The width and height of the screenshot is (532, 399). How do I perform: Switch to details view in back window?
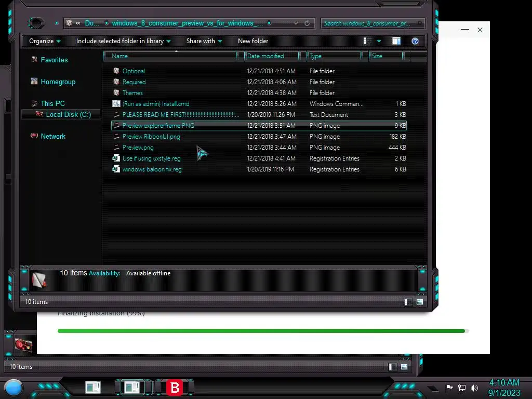(x=393, y=366)
